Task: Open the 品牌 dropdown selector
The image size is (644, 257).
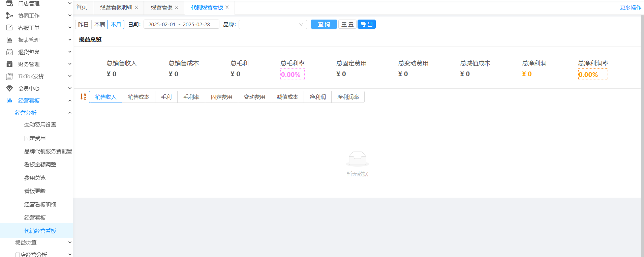Action: [x=272, y=24]
